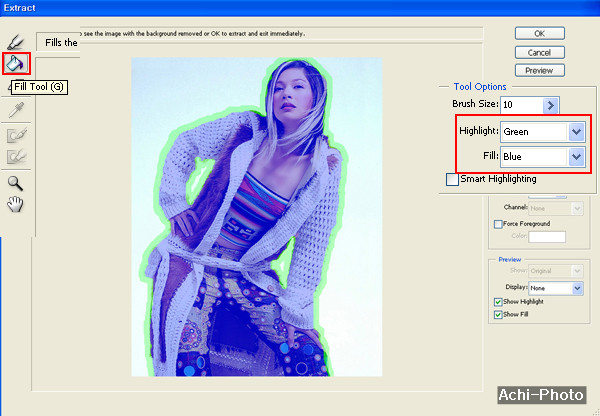Choose the Eyedropper tool
The width and height of the screenshot is (600, 416).
15,110
